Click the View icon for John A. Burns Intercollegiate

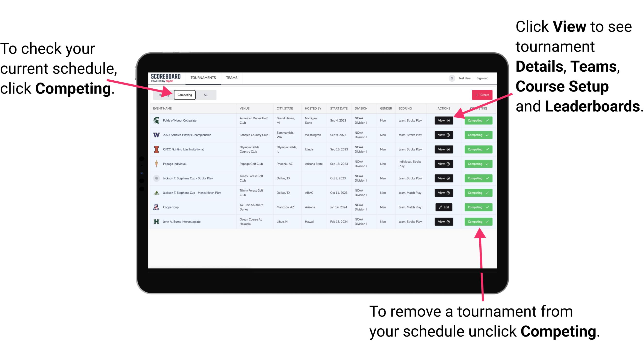tap(443, 222)
